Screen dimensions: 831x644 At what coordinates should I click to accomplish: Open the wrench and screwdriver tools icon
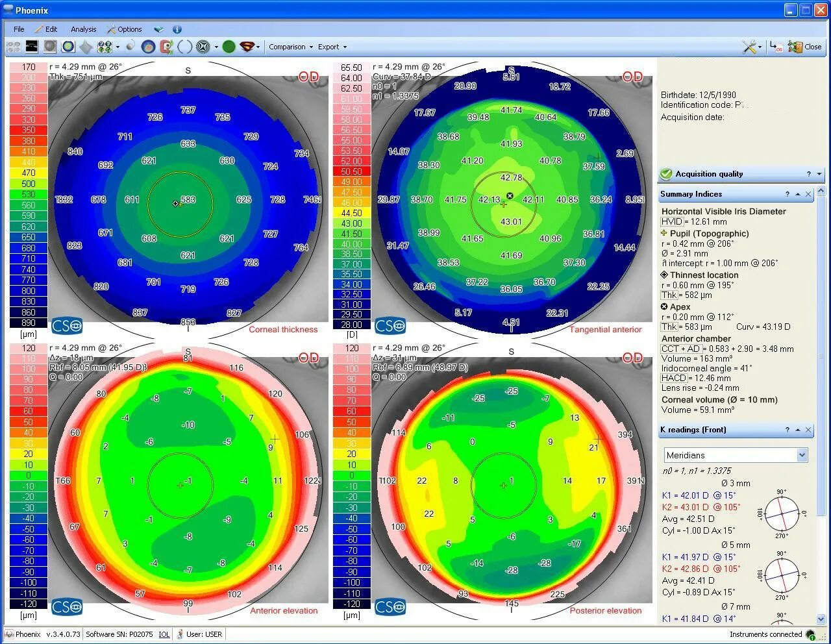749,47
